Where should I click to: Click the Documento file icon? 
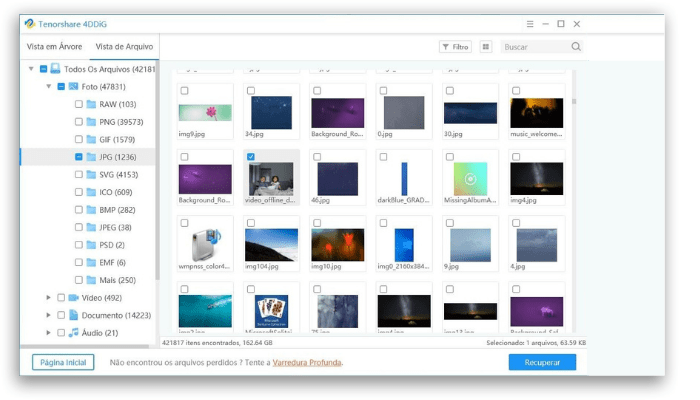pyautogui.click(x=74, y=315)
